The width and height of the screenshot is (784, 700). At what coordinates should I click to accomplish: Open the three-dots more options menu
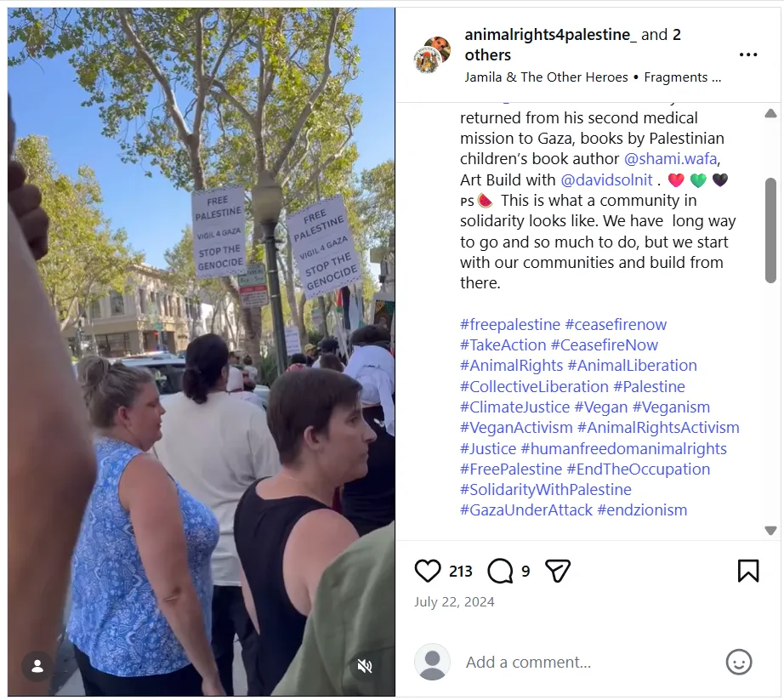748,54
